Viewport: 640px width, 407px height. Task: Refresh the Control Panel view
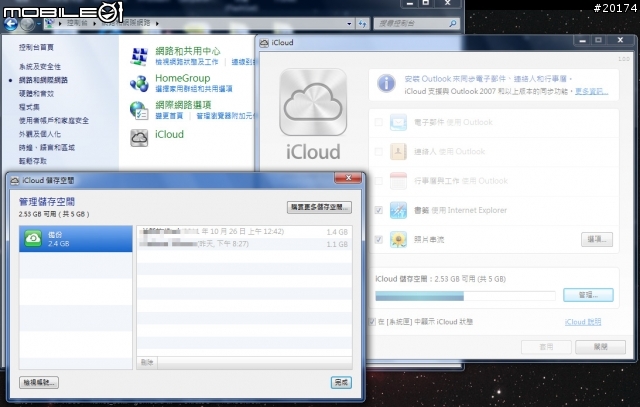(362, 24)
